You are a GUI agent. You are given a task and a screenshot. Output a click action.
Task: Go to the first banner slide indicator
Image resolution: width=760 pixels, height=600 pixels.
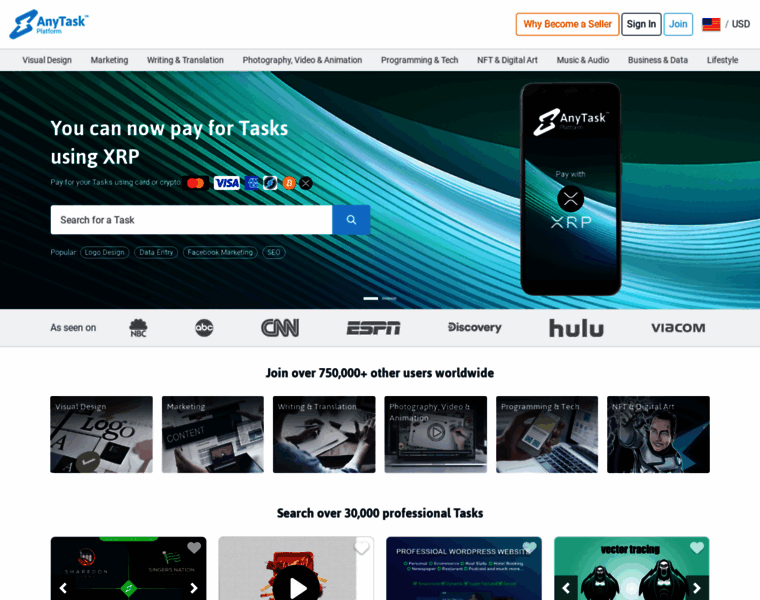[x=371, y=299]
